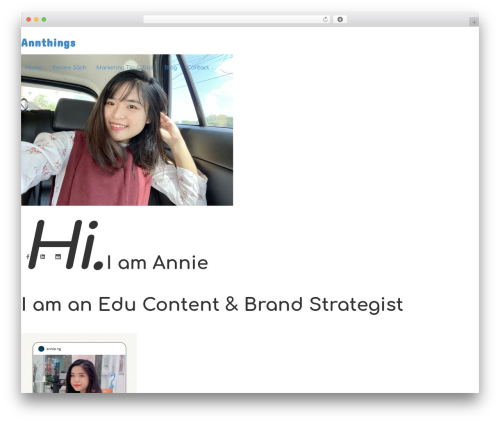Screen dimensions: 500x423
Task: Open Marketing Tip & Trick menu
Action: coord(125,67)
